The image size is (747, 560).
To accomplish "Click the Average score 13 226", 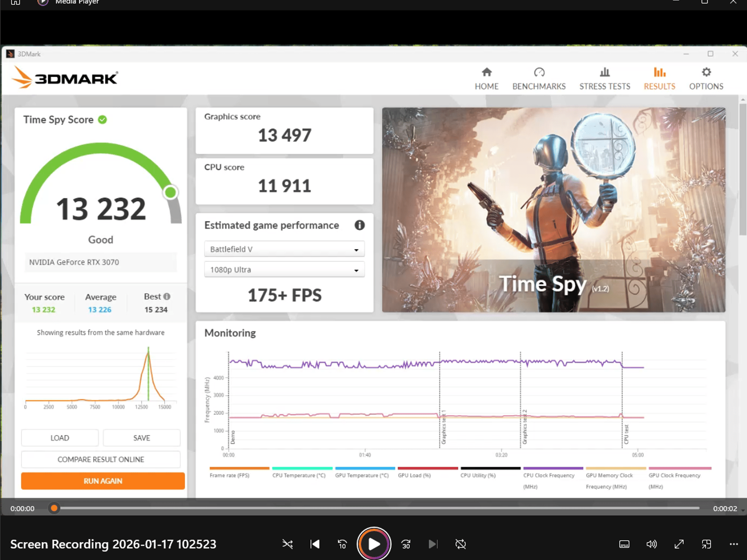I will 100,310.
